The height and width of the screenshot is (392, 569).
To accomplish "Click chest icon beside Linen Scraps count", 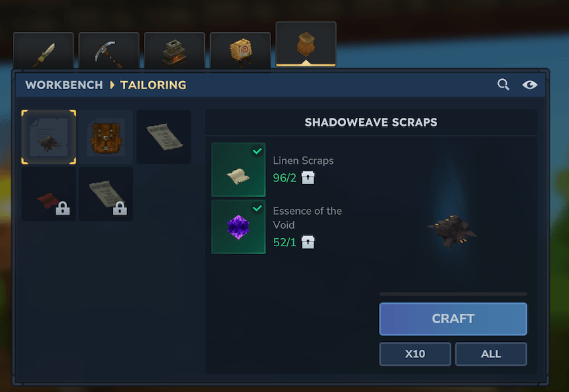I will (308, 178).
